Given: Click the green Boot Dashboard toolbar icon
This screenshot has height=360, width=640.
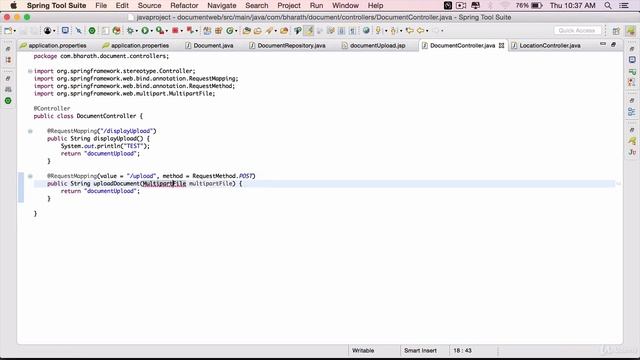Looking at the screenshot, I should 92,31.
